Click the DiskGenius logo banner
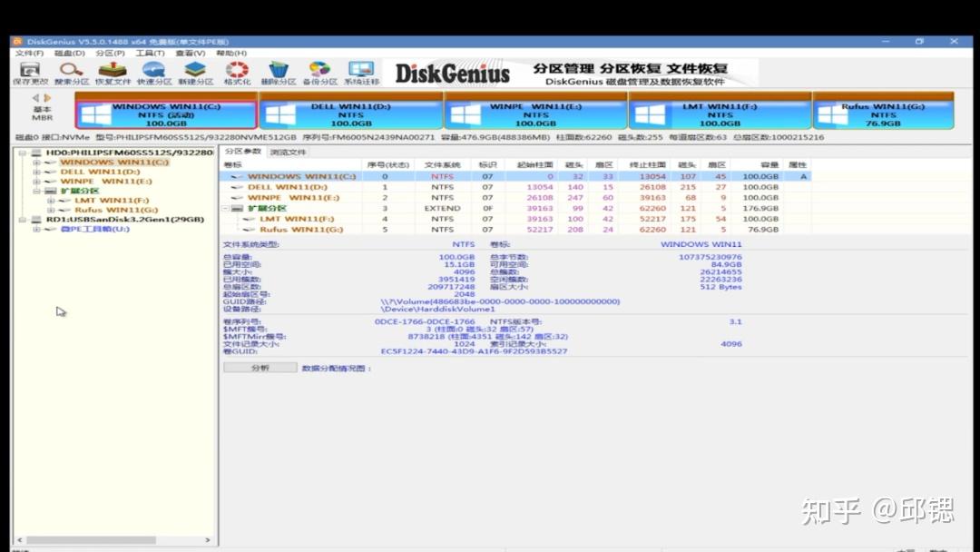This screenshot has height=552, width=980. [x=570, y=74]
